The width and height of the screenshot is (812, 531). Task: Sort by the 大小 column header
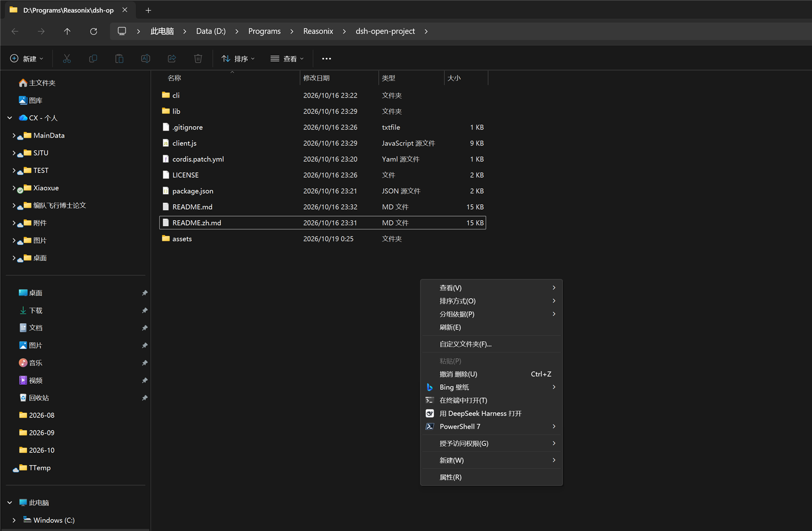coord(454,78)
